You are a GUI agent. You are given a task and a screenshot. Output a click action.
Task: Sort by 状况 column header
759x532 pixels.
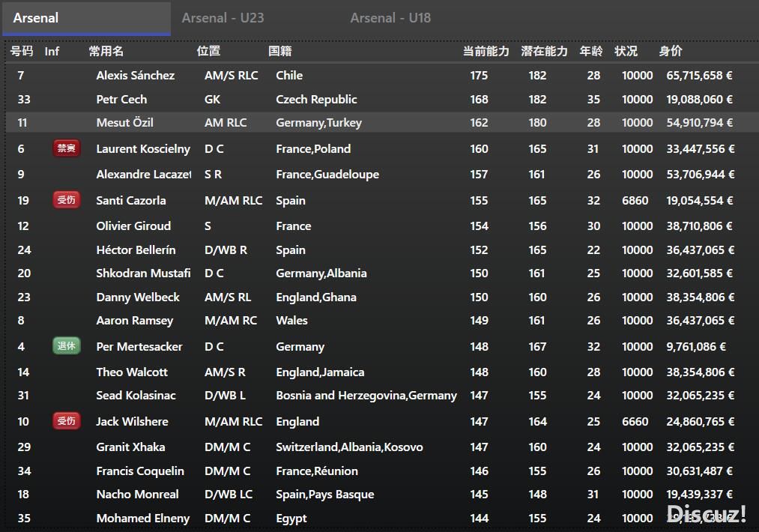[x=626, y=51]
